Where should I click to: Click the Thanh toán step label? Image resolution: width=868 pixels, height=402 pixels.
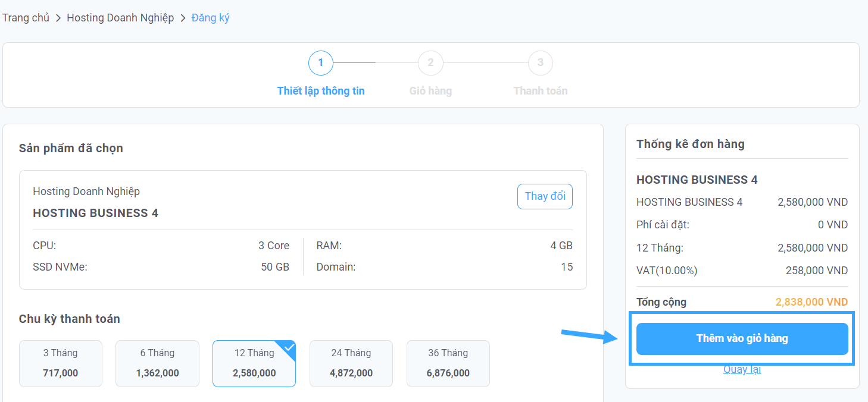pos(541,91)
